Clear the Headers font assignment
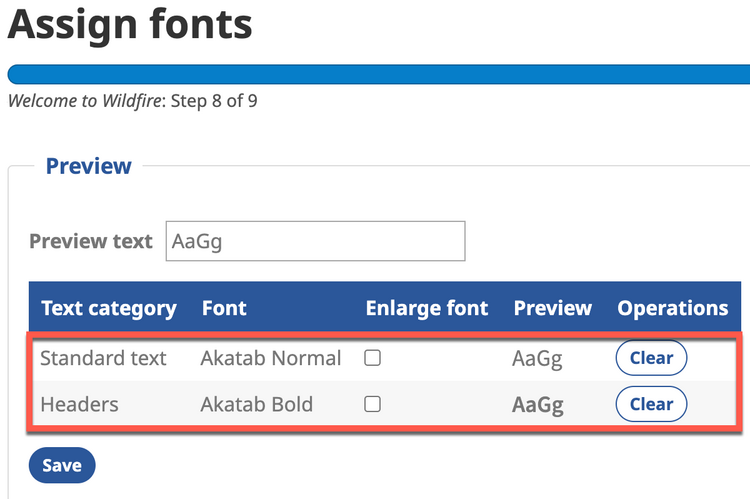The height and width of the screenshot is (499, 750). point(651,404)
